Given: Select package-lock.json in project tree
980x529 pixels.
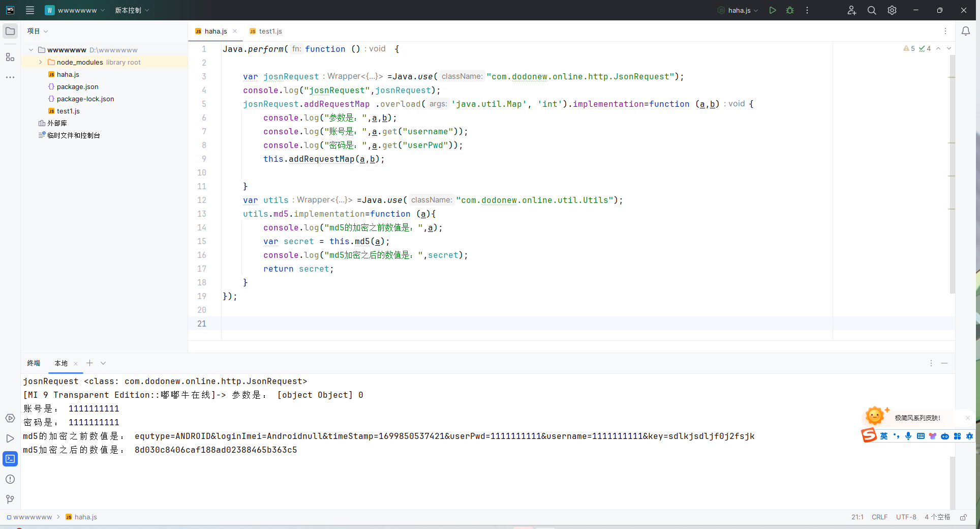Looking at the screenshot, I should (x=81, y=99).
